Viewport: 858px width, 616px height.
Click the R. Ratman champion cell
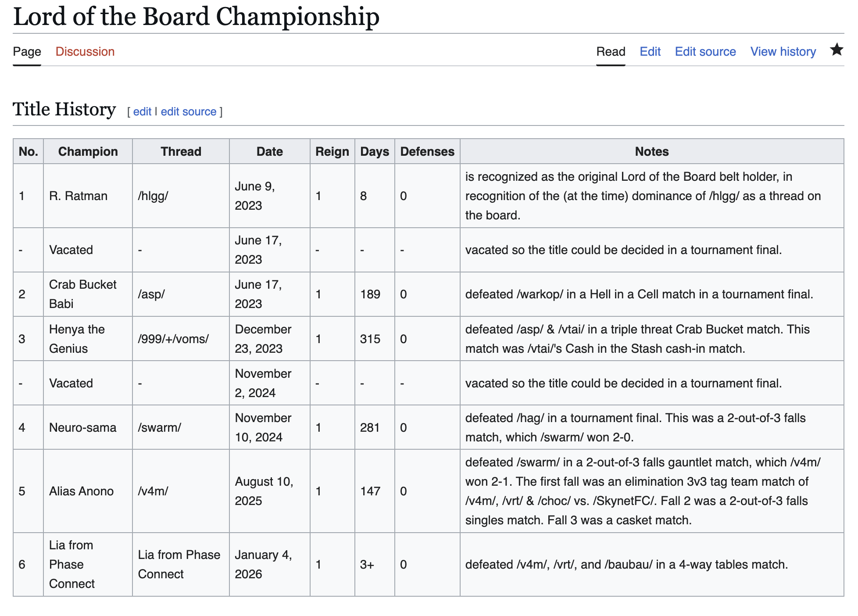click(x=78, y=196)
